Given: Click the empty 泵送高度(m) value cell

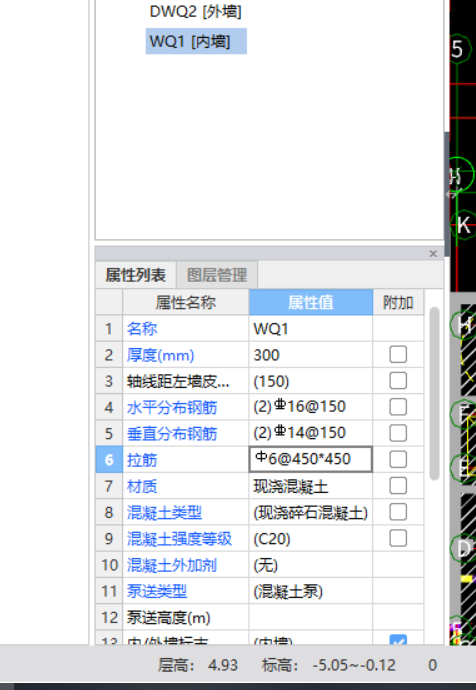Looking at the screenshot, I should [311, 617].
